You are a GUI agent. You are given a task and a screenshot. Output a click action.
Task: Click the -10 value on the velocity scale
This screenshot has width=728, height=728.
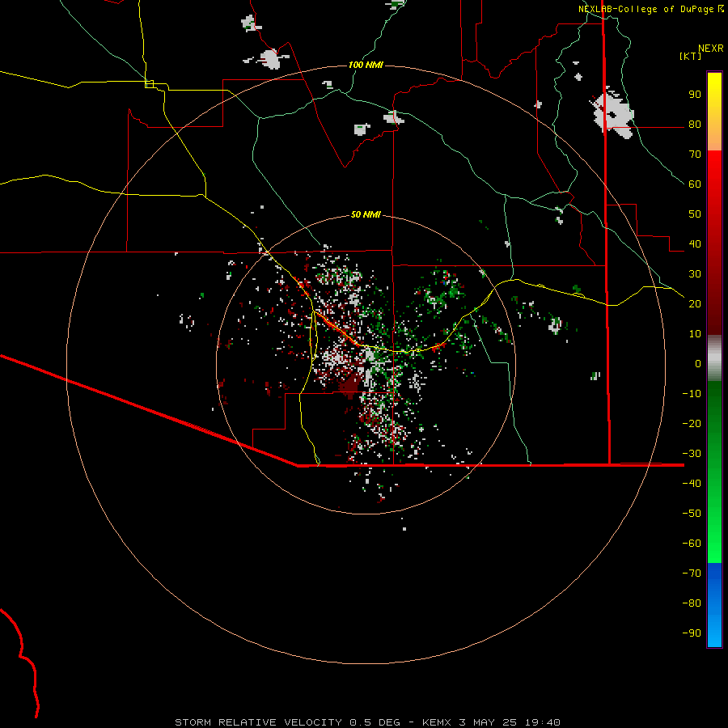692,394
